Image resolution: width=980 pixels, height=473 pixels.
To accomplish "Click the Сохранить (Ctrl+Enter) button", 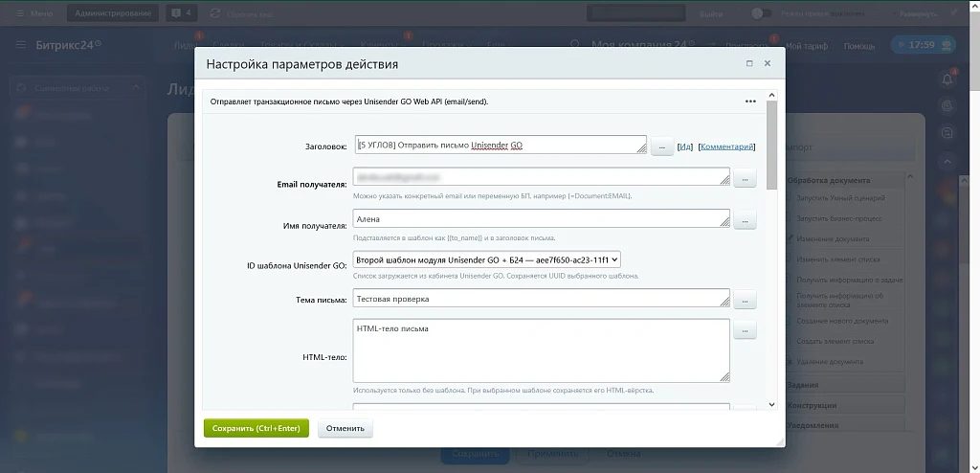I will point(256,429).
